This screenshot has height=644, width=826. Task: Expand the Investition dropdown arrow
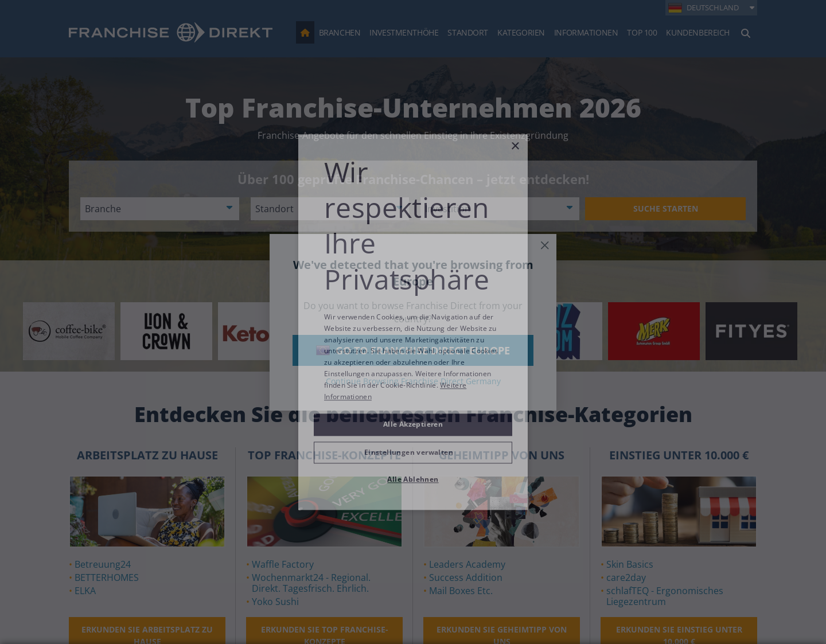point(569,208)
